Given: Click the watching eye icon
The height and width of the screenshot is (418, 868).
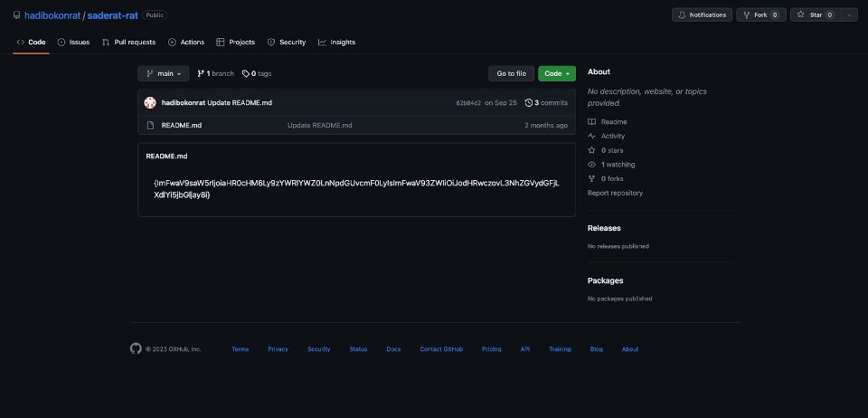Looking at the screenshot, I should tap(592, 165).
